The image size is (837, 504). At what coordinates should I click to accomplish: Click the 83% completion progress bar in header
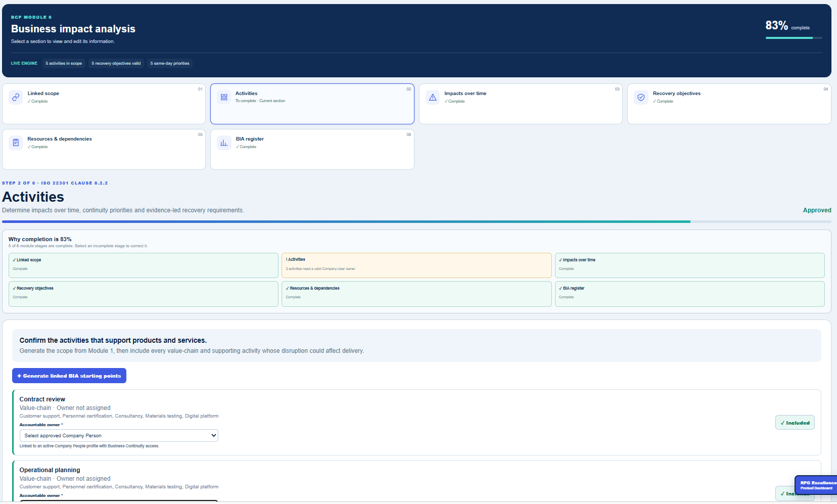tap(794, 38)
